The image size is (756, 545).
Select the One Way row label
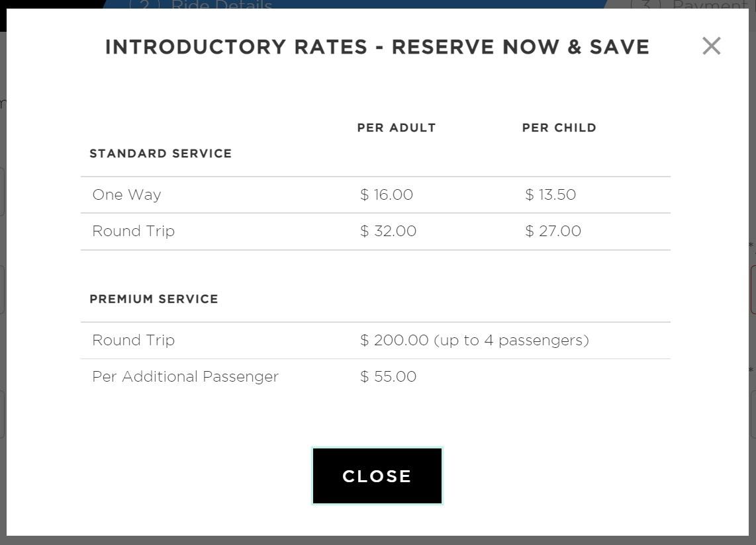coord(126,194)
